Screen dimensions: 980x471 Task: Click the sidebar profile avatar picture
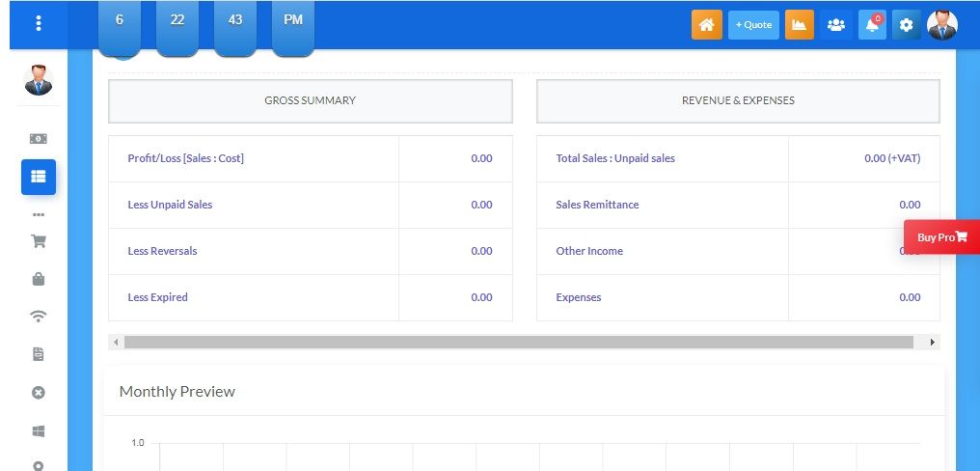(39, 80)
